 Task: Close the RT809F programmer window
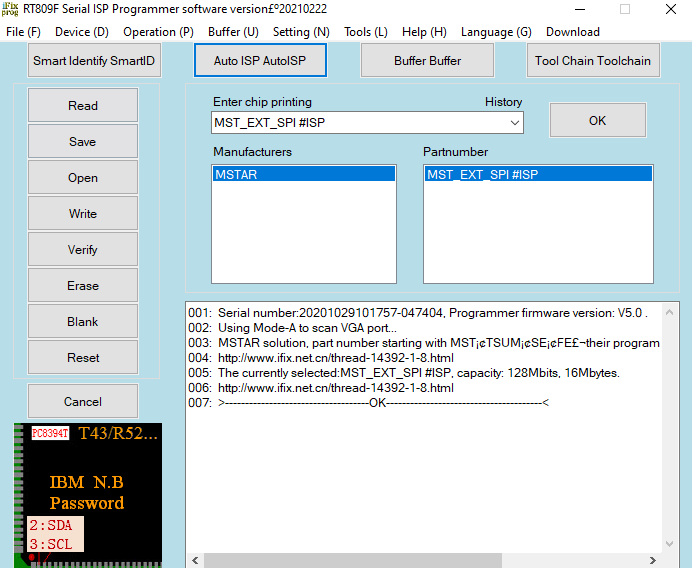point(671,9)
